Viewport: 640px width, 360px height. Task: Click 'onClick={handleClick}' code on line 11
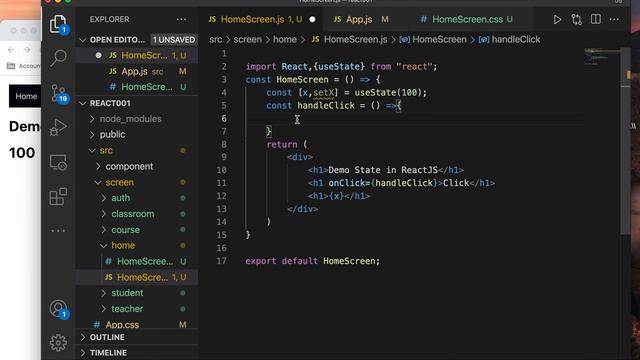382,183
